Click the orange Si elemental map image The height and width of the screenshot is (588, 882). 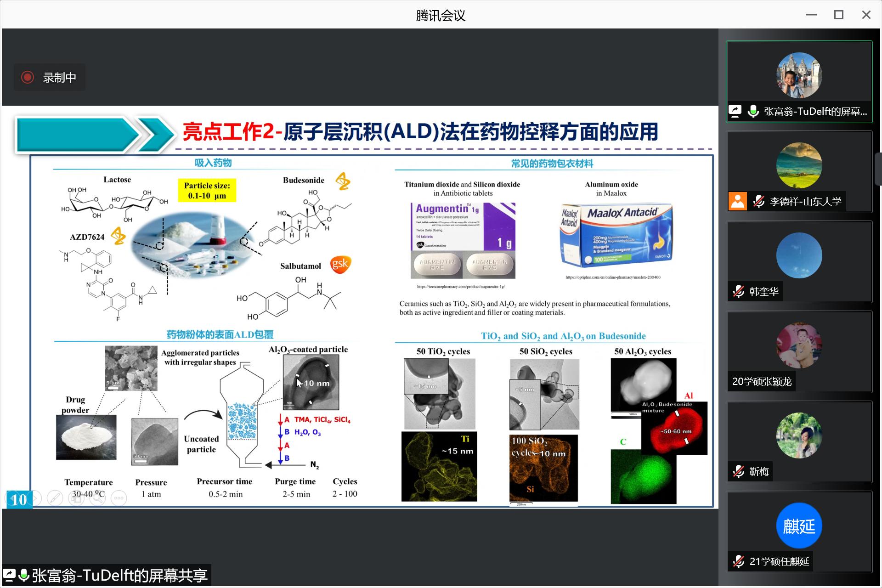tap(543, 468)
